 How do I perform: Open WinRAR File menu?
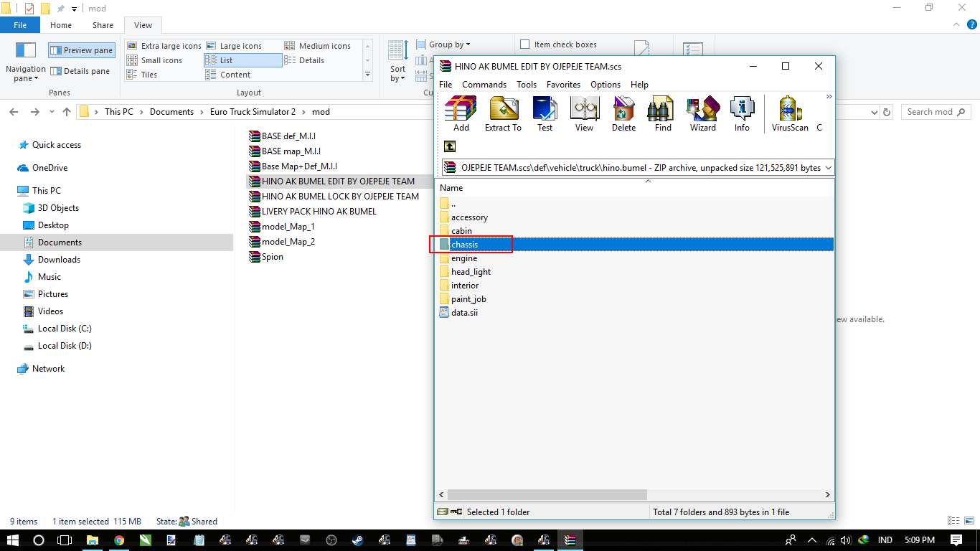(446, 85)
